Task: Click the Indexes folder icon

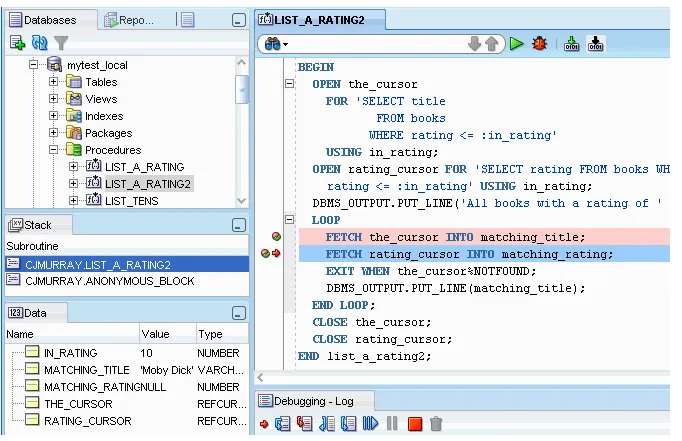Action: 74,116
